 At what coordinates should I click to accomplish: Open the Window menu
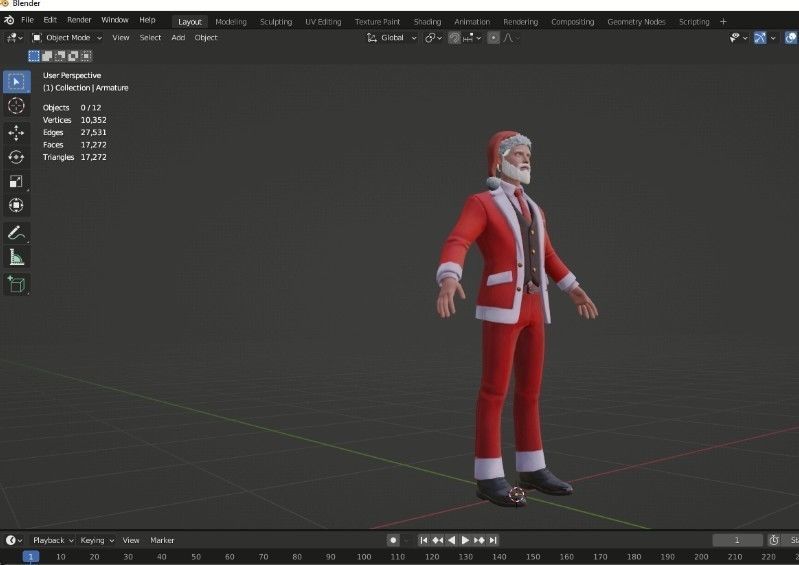pos(115,20)
